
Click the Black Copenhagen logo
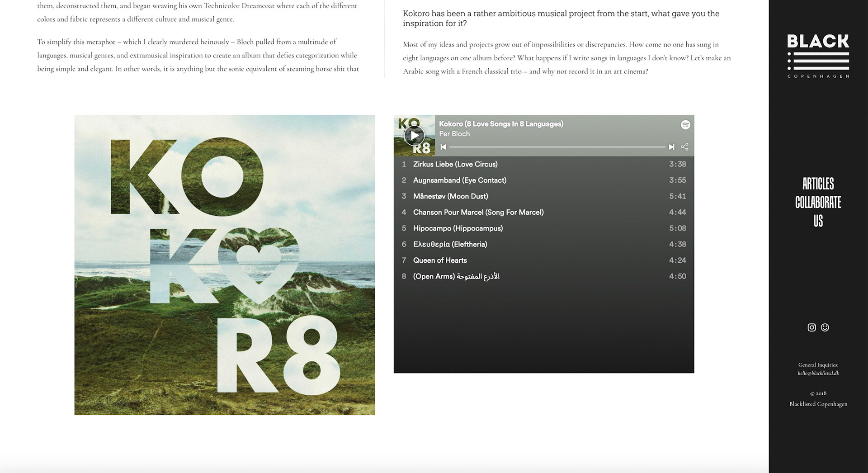818,56
